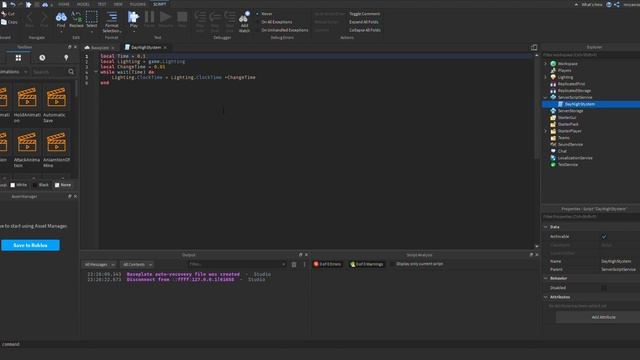
Task: Click the script editor expand icon
Action: click(x=534, y=47)
